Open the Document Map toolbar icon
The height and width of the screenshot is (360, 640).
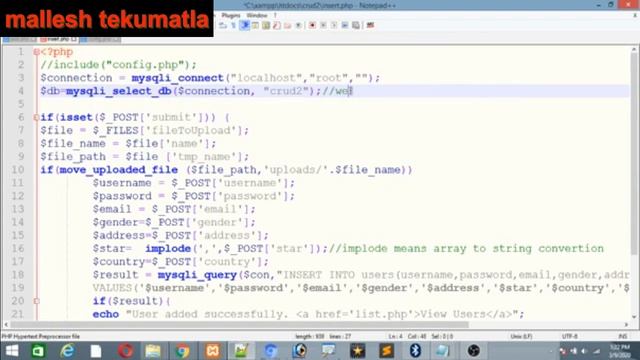click(266, 25)
